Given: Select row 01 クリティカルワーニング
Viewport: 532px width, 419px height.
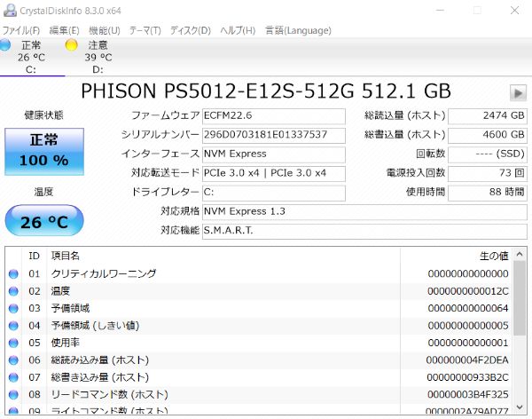Looking at the screenshot, I should click(x=259, y=274).
